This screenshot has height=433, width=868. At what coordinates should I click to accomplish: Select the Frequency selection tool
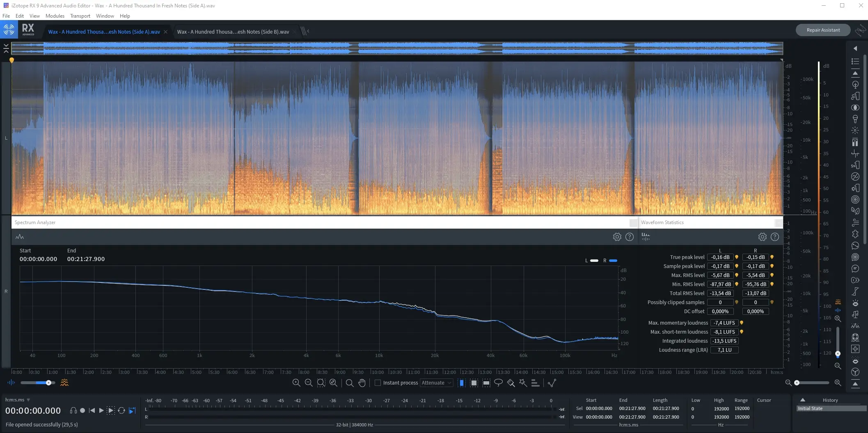[486, 383]
